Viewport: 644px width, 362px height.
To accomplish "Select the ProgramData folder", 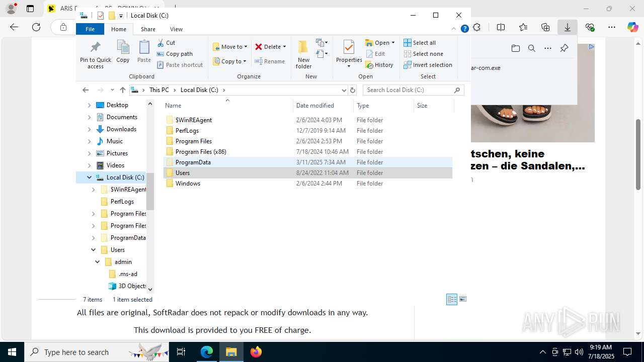I will coord(308,162).
